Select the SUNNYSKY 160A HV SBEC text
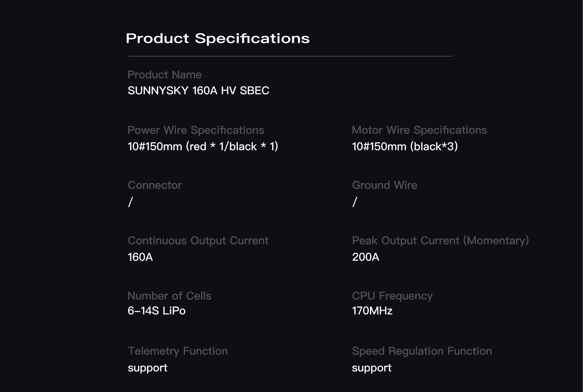Viewport: 583px width, 392px height. tap(198, 90)
